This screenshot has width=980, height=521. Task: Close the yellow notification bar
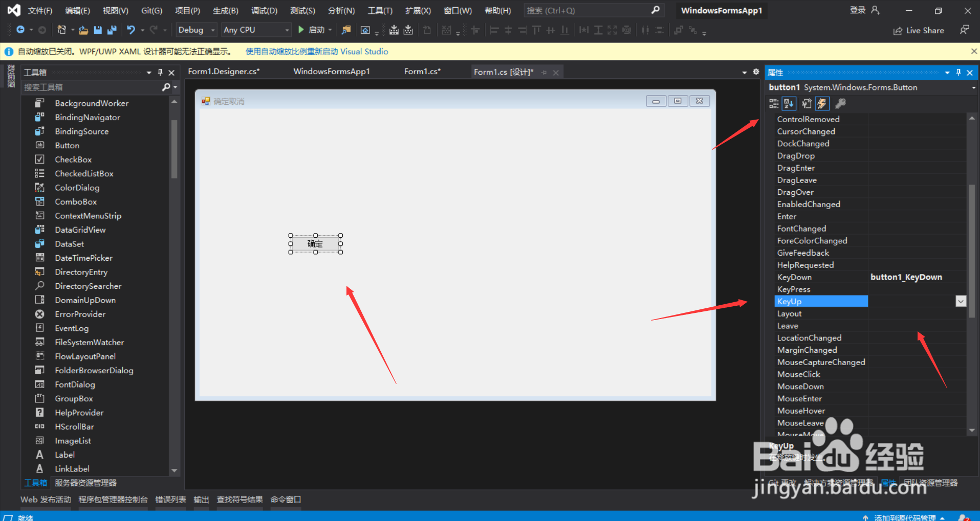[x=974, y=51]
